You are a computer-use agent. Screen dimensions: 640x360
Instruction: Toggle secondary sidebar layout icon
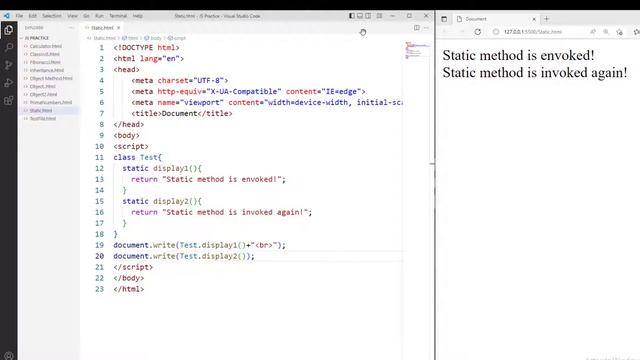point(368,16)
